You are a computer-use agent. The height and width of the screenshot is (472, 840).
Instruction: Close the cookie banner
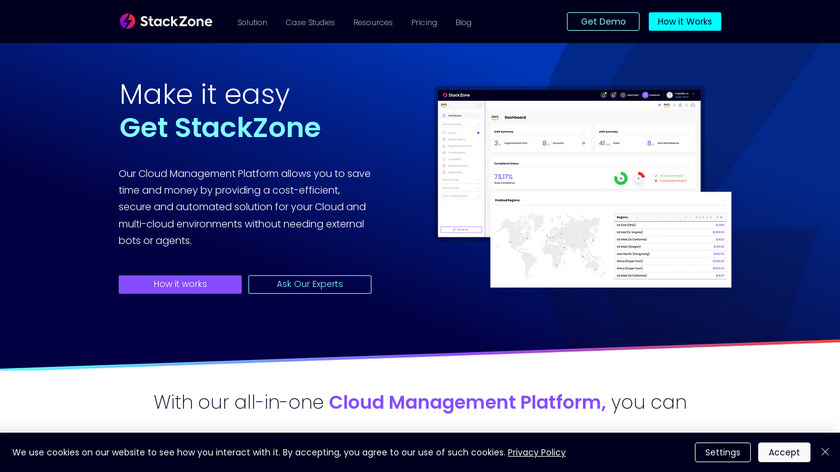[x=825, y=452]
